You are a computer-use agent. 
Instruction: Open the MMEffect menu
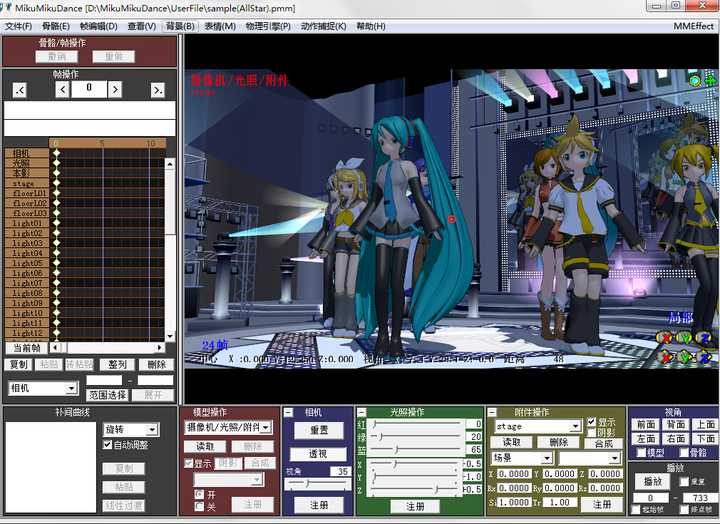coord(693,26)
